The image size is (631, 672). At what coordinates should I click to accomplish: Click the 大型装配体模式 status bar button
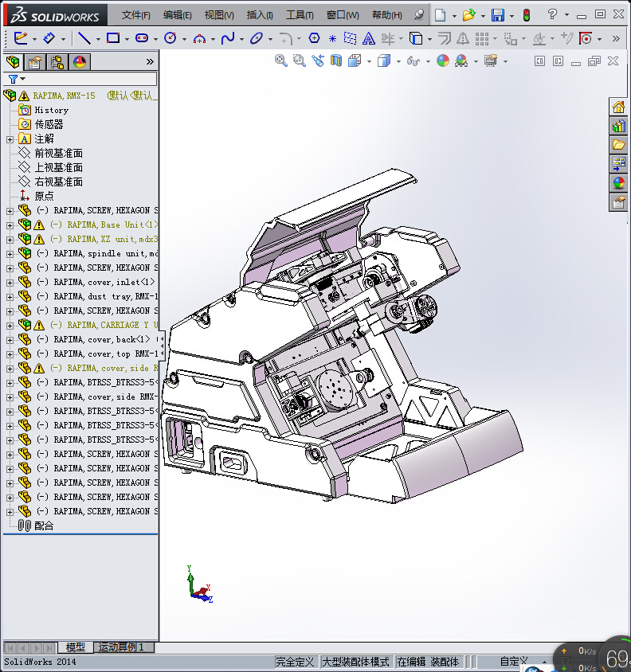[x=355, y=662]
